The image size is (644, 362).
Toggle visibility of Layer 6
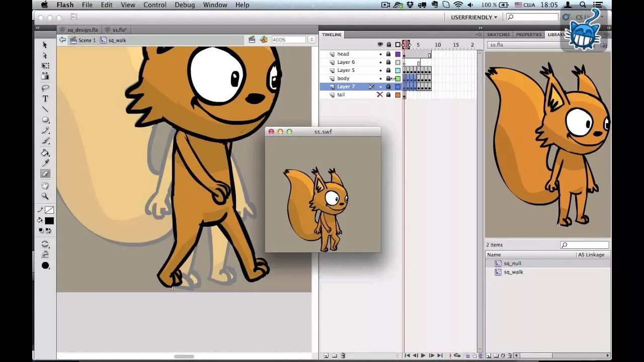[x=380, y=62]
